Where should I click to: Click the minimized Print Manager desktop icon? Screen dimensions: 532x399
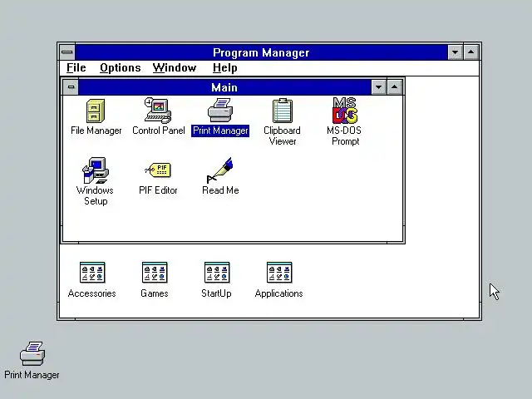(32, 353)
